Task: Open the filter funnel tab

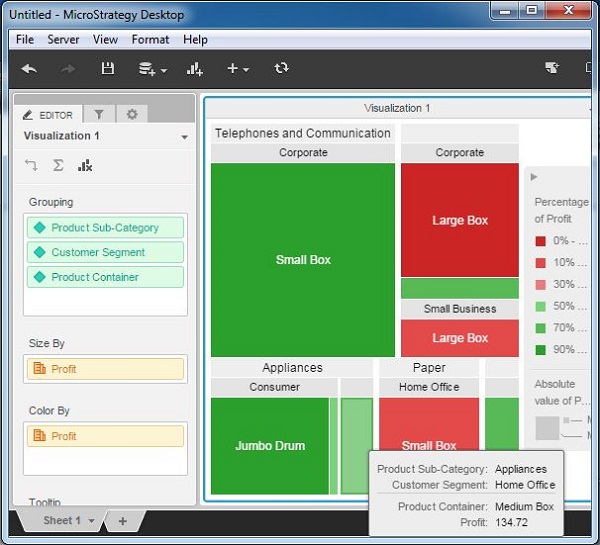Action: pyautogui.click(x=99, y=114)
